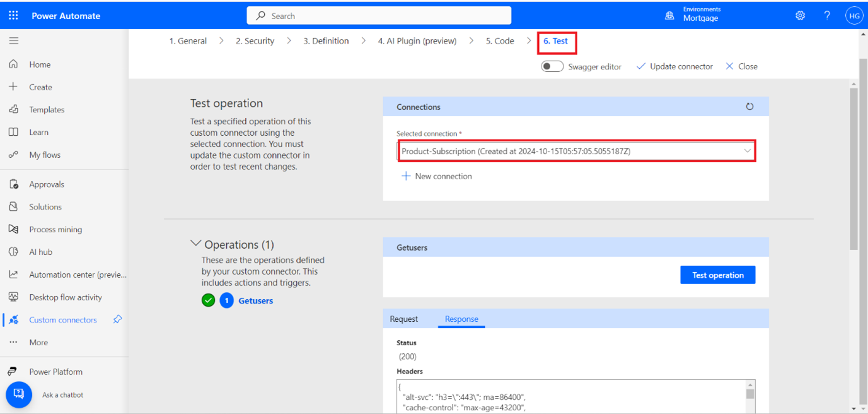Open the HG account avatar
Viewport: 868px width, 414px height.
point(854,16)
